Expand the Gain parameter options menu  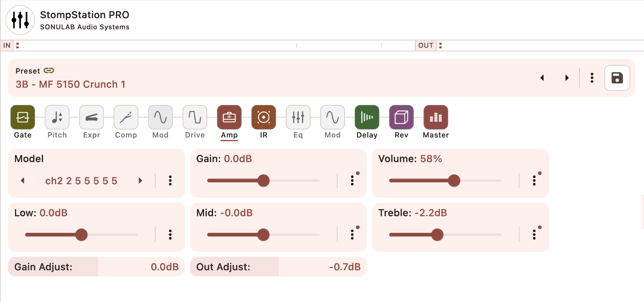(x=352, y=180)
